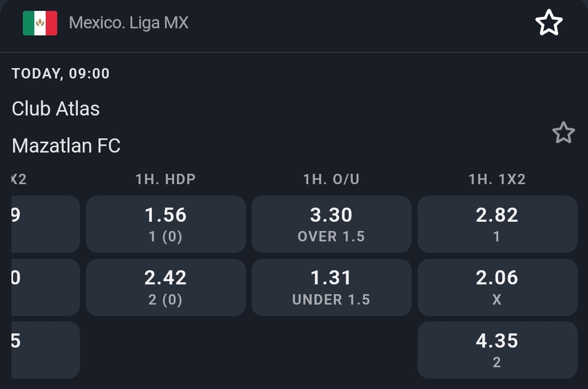
Task: Favorite the Liga MX league star
Action: [x=548, y=23]
